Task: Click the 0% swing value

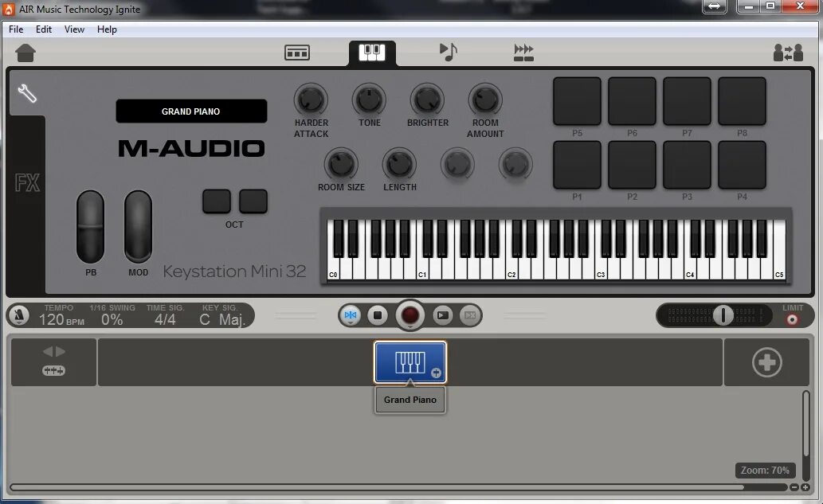Action: [112, 319]
